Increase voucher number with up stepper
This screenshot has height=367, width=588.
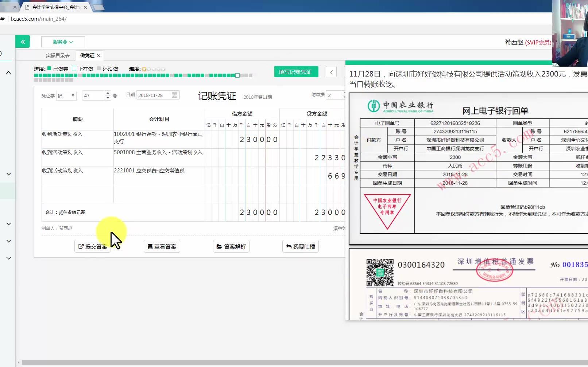tap(108, 93)
